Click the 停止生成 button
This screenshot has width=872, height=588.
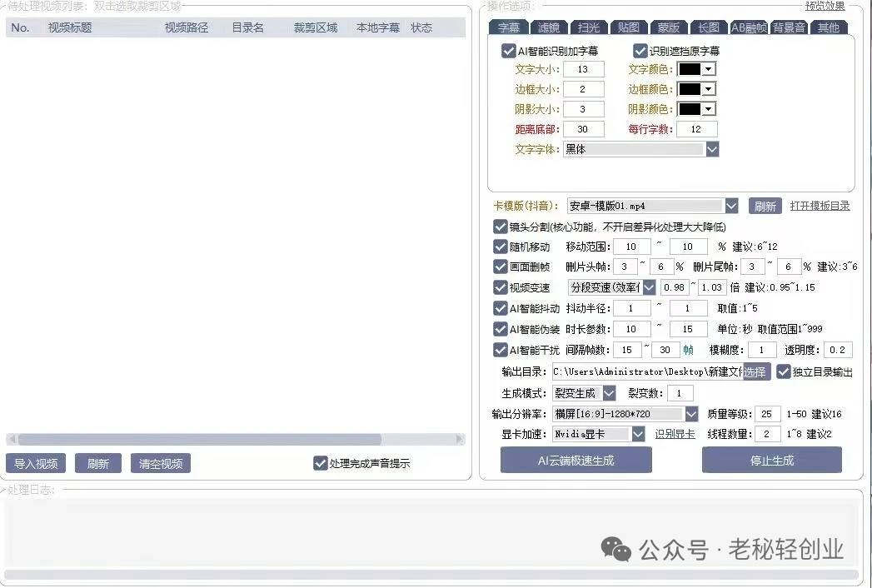point(771,460)
